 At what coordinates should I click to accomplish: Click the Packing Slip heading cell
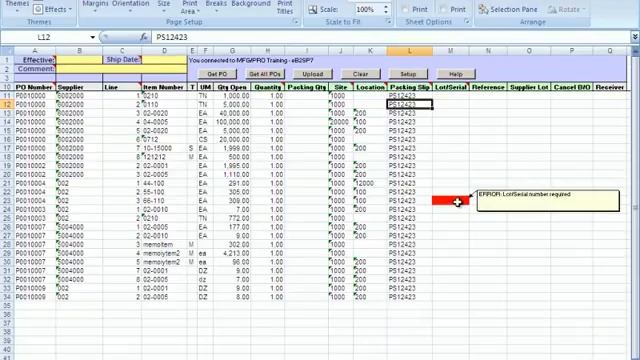click(409, 87)
